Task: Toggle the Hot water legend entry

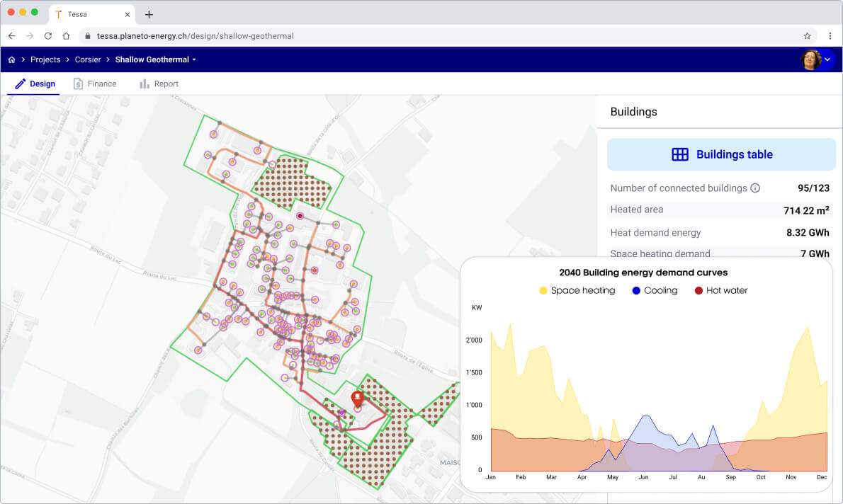Action: pyautogui.click(x=721, y=290)
